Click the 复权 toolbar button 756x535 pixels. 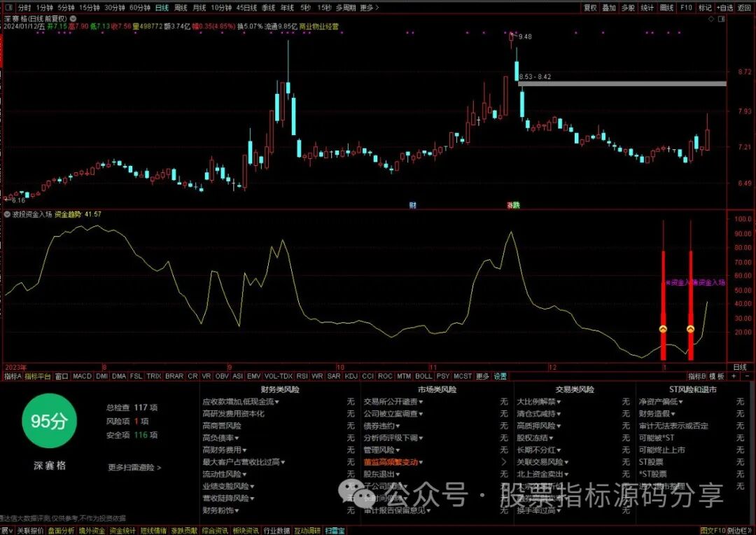(x=590, y=8)
